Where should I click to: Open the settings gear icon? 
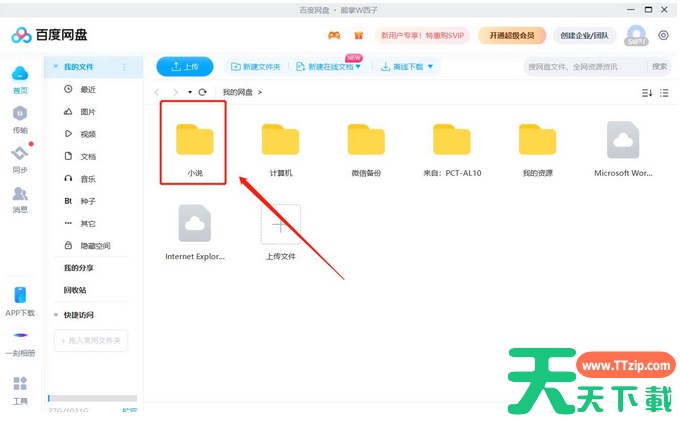(x=663, y=36)
